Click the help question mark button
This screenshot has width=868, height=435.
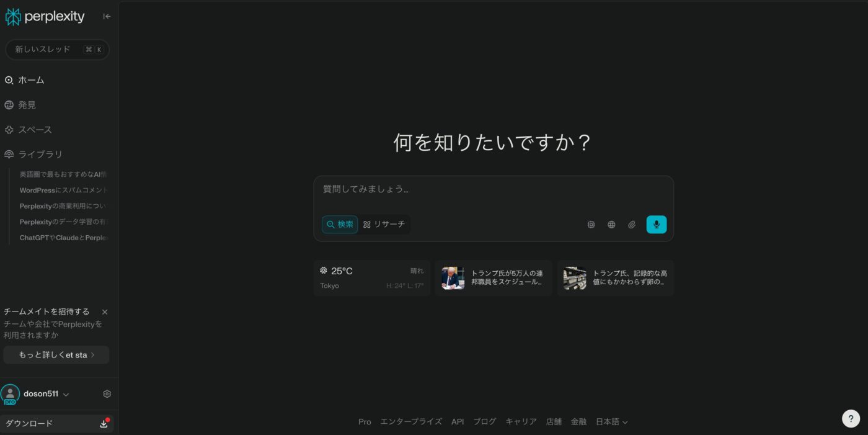click(x=851, y=419)
